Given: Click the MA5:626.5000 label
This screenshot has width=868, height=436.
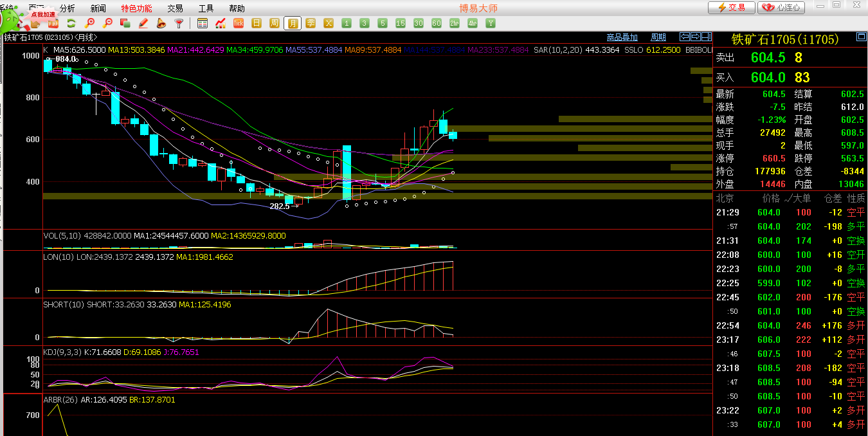Looking at the screenshot, I should coord(80,50).
